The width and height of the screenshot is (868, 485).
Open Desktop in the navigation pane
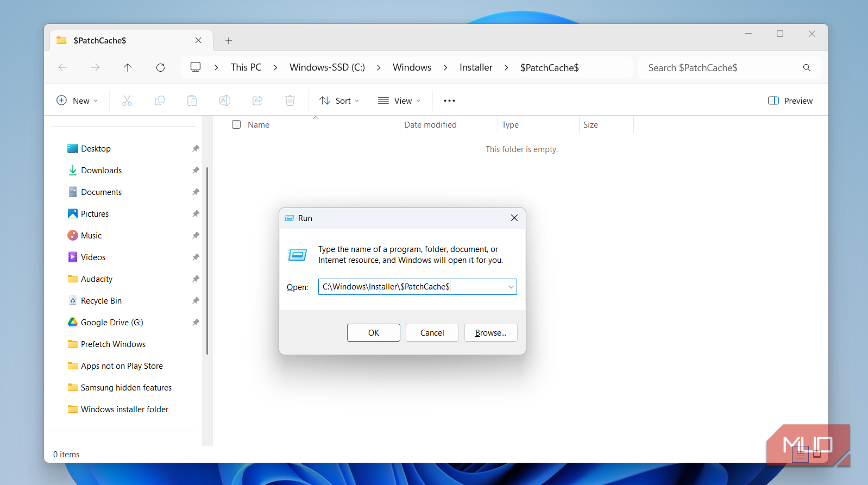click(96, 148)
